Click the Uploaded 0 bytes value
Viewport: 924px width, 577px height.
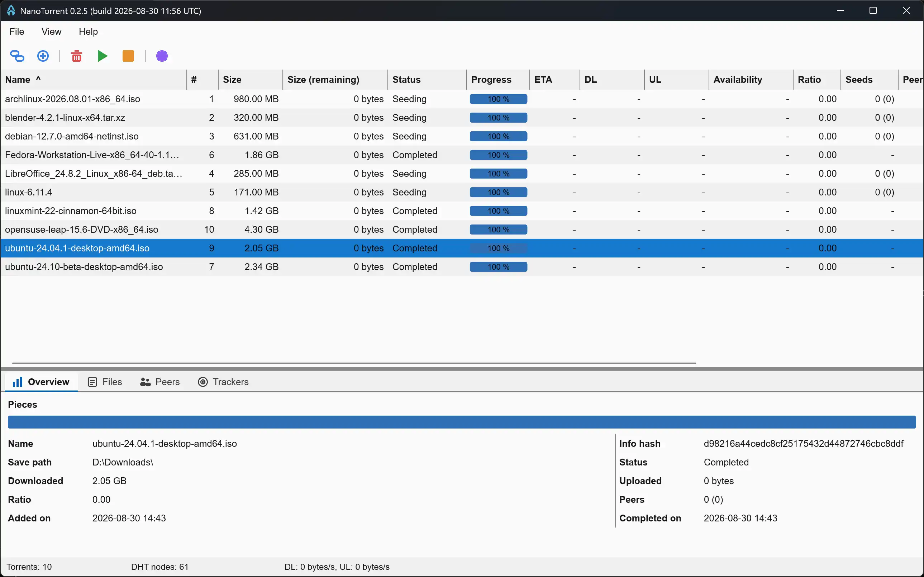[x=719, y=481]
